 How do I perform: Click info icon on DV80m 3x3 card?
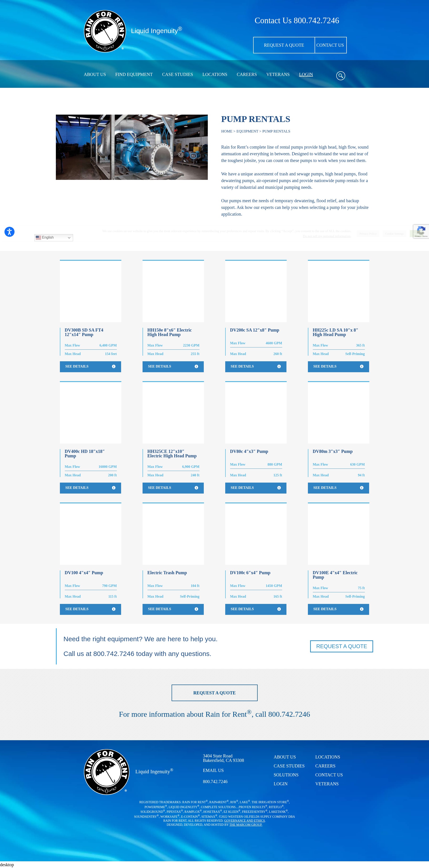362,488
